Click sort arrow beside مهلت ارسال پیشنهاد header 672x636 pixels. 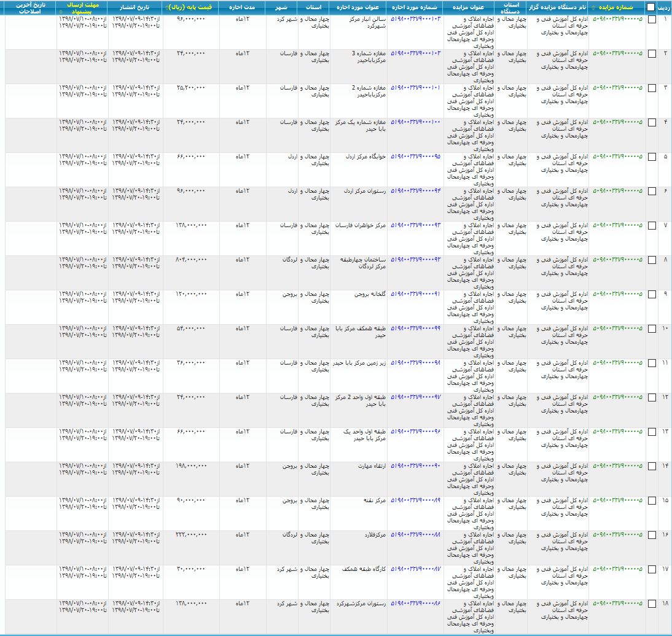[60, 12]
